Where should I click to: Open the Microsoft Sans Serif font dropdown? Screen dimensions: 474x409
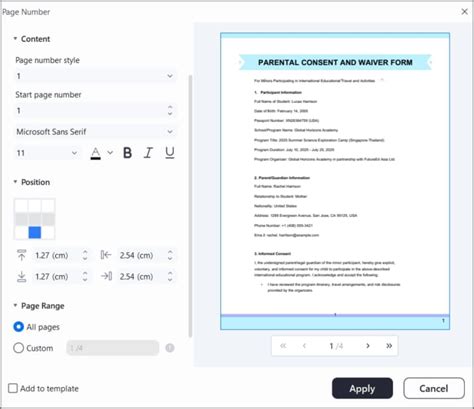click(95, 132)
